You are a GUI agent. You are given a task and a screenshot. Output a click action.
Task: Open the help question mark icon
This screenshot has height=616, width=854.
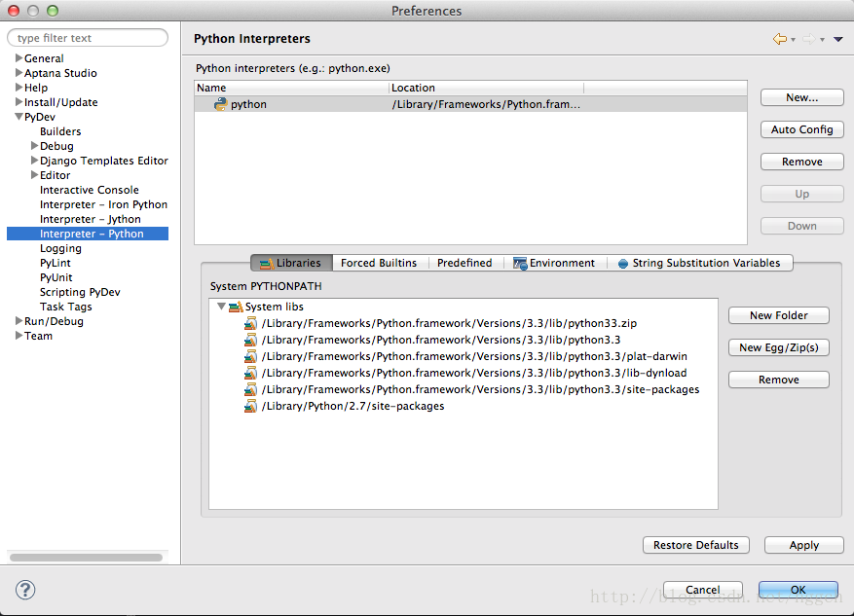[x=25, y=590]
